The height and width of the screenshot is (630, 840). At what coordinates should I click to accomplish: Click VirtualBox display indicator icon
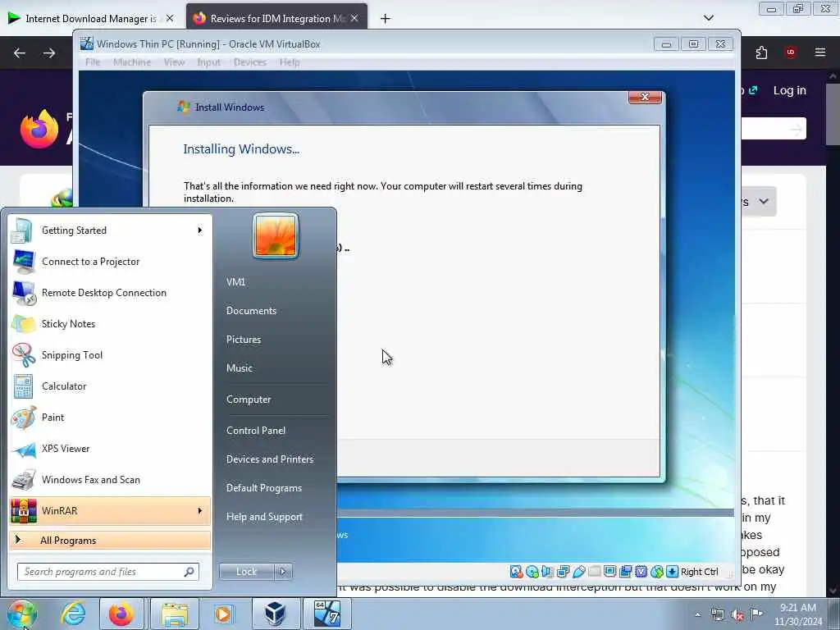[609, 572]
